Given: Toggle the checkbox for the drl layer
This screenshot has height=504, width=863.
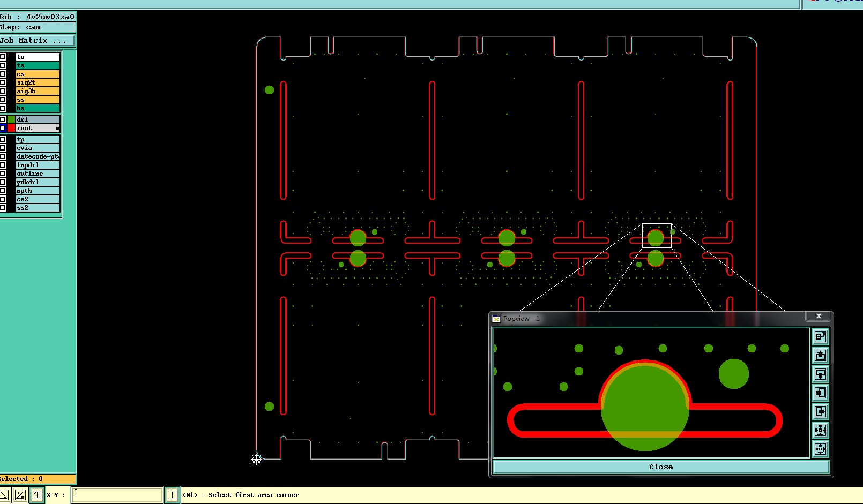Looking at the screenshot, I should tap(3, 119).
